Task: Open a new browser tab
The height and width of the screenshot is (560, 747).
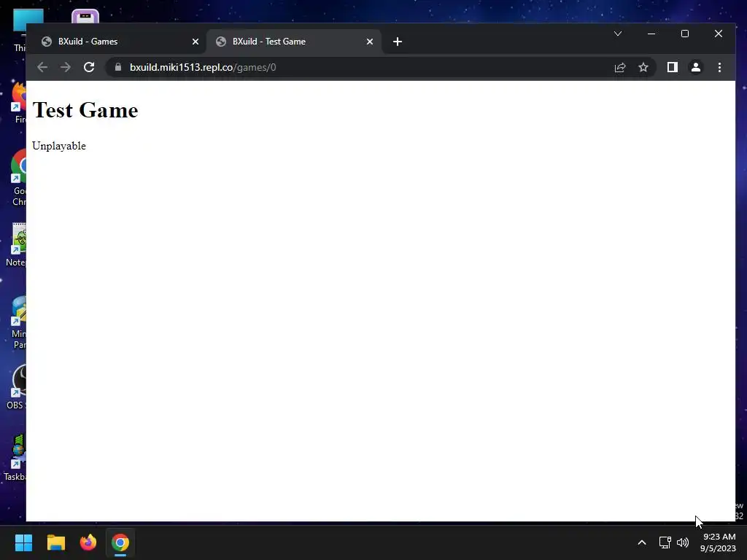Action: pyautogui.click(x=398, y=42)
